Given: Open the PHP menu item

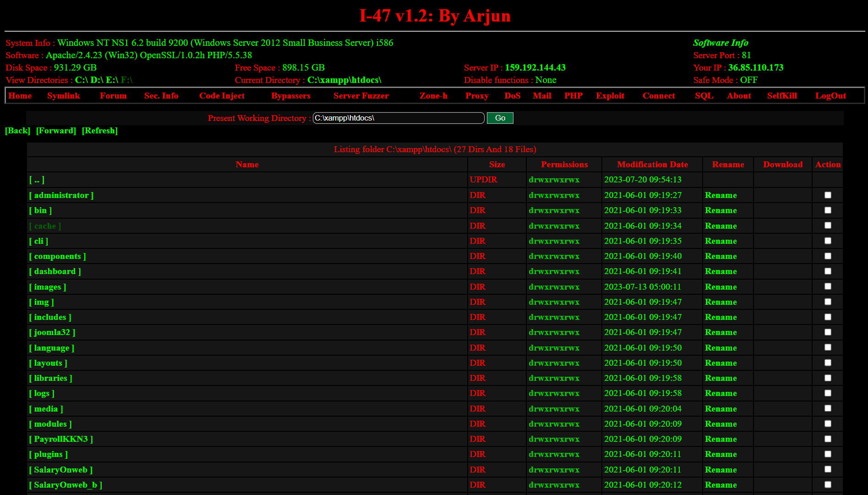Looking at the screenshot, I should (x=573, y=96).
